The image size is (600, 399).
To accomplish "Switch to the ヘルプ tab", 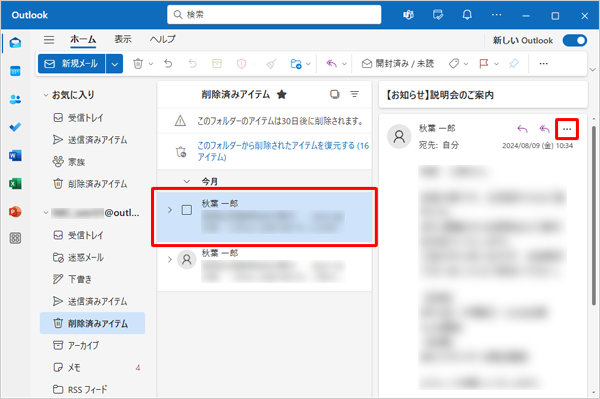I will point(163,39).
